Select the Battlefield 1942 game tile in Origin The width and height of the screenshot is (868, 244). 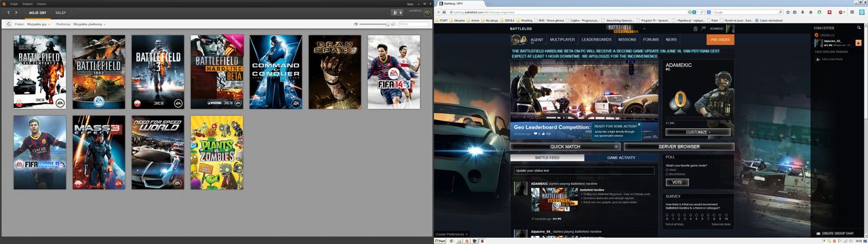pyautogui.click(x=99, y=72)
